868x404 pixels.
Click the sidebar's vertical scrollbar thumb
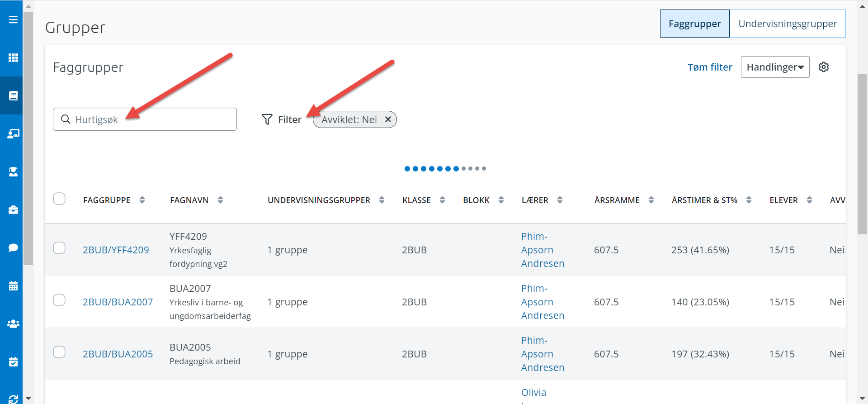coord(28,138)
